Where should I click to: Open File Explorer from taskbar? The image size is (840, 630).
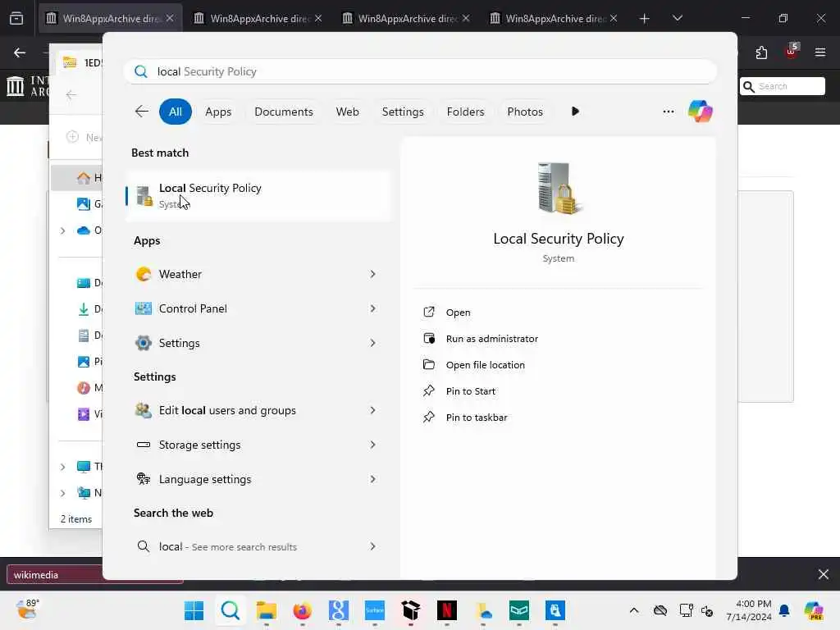coord(267,610)
